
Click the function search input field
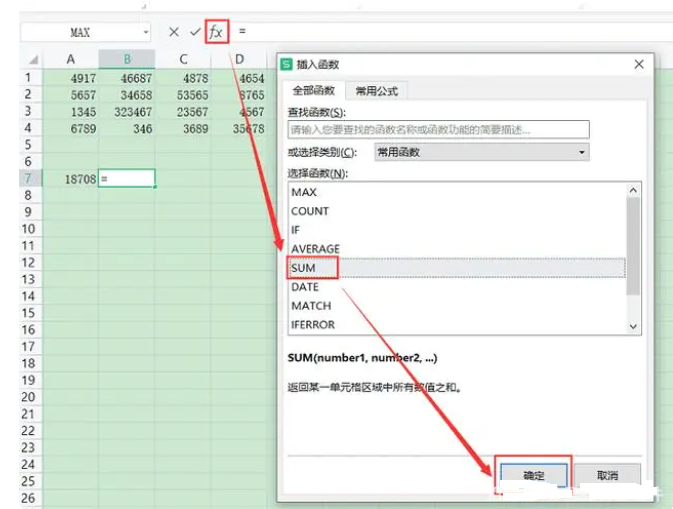[x=437, y=129]
